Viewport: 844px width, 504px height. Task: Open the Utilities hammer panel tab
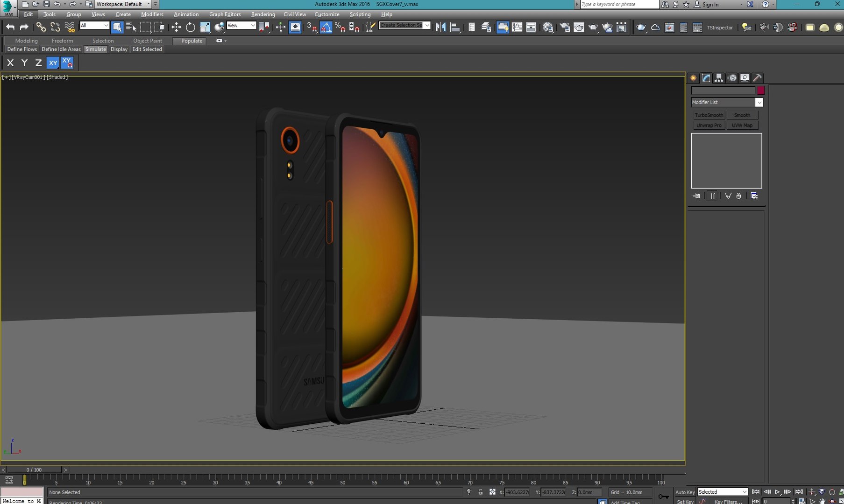tap(757, 78)
